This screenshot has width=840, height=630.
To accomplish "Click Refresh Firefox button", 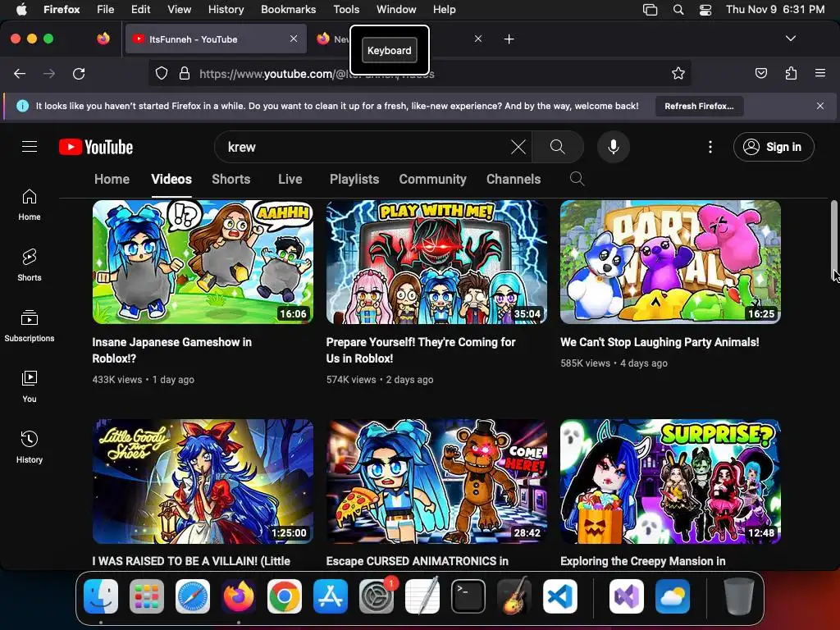I will pyautogui.click(x=699, y=106).
